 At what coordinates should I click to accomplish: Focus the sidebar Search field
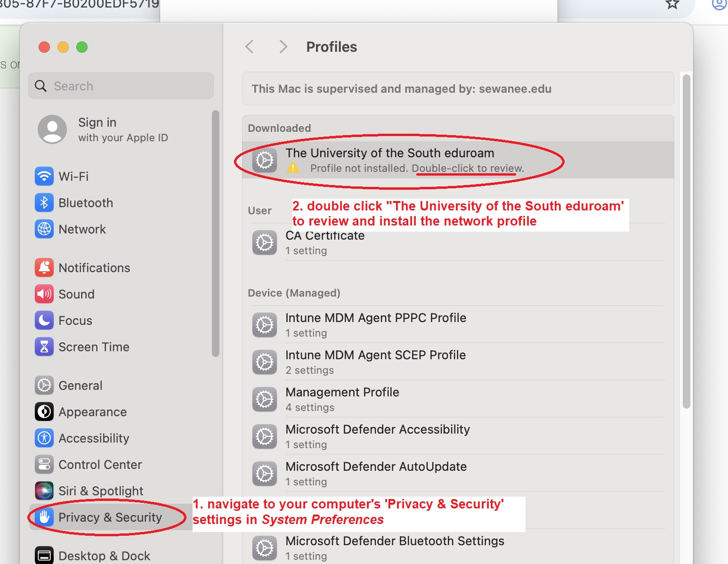(x=121, y=86)
